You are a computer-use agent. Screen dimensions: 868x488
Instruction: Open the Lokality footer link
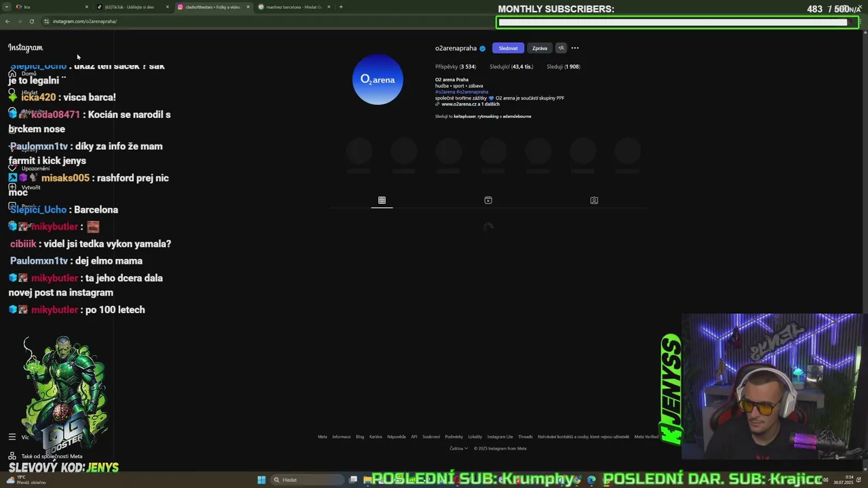[x=475, y=436]
